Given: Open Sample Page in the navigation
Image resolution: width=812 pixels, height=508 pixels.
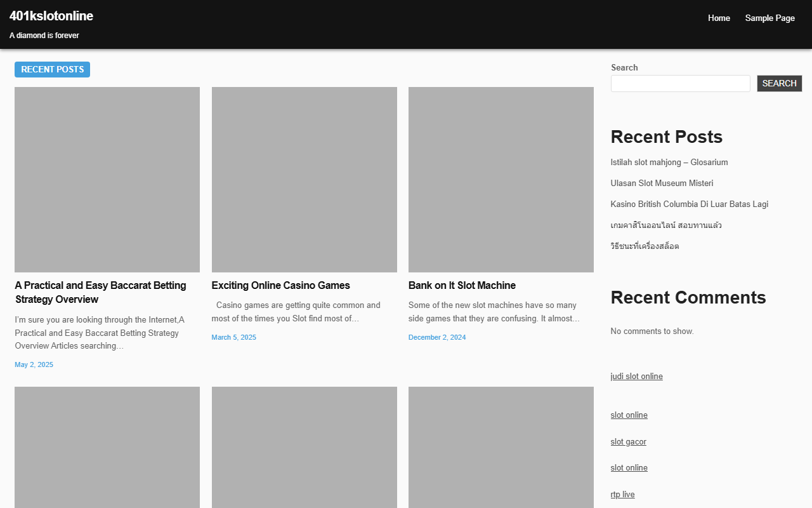Looking at the screenshot, I should (x=769, y=18).
